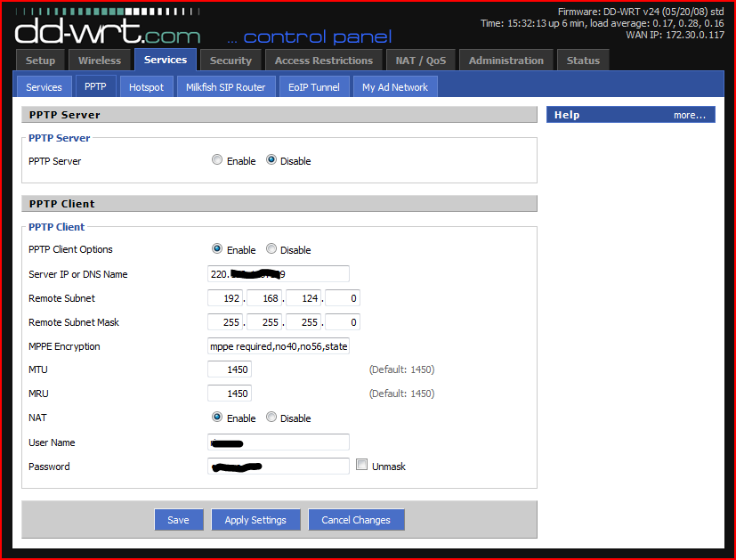Click the Remote Subnet Mask last octet
The height and width of the screenshot is (560, 736).
click(x=343, y=322)
